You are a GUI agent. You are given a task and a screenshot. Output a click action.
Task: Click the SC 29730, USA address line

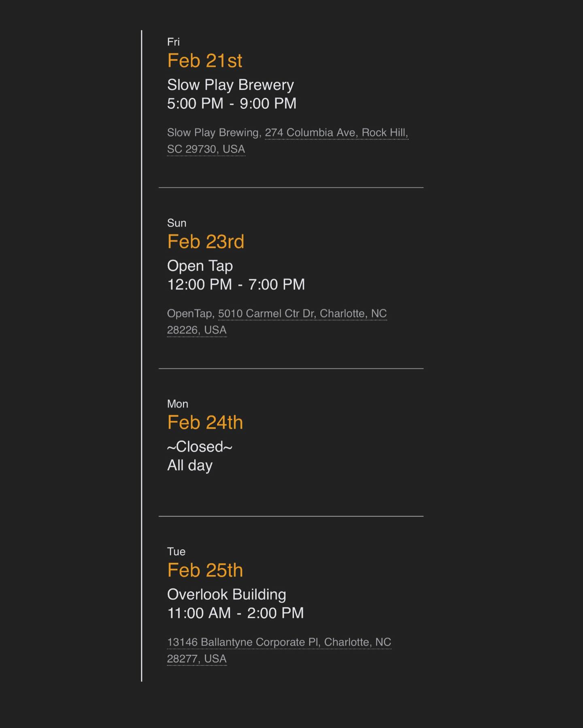click(206, 149)
